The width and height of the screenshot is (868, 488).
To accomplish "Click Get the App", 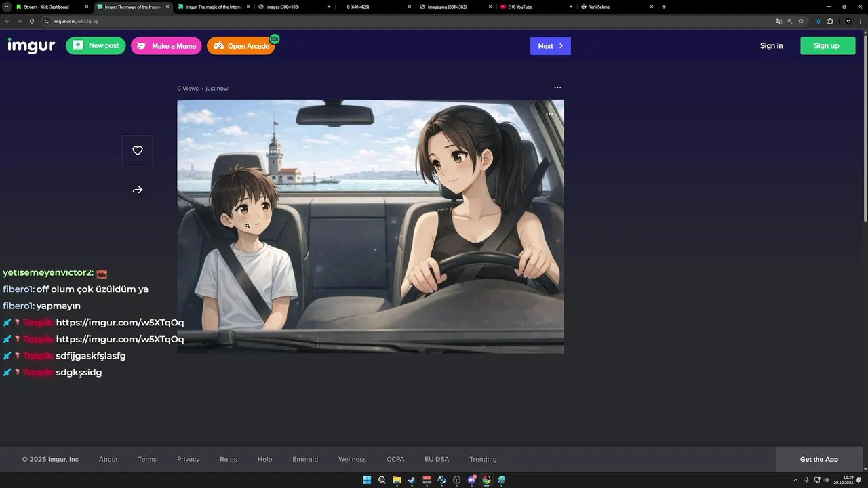I will (819, 459).
